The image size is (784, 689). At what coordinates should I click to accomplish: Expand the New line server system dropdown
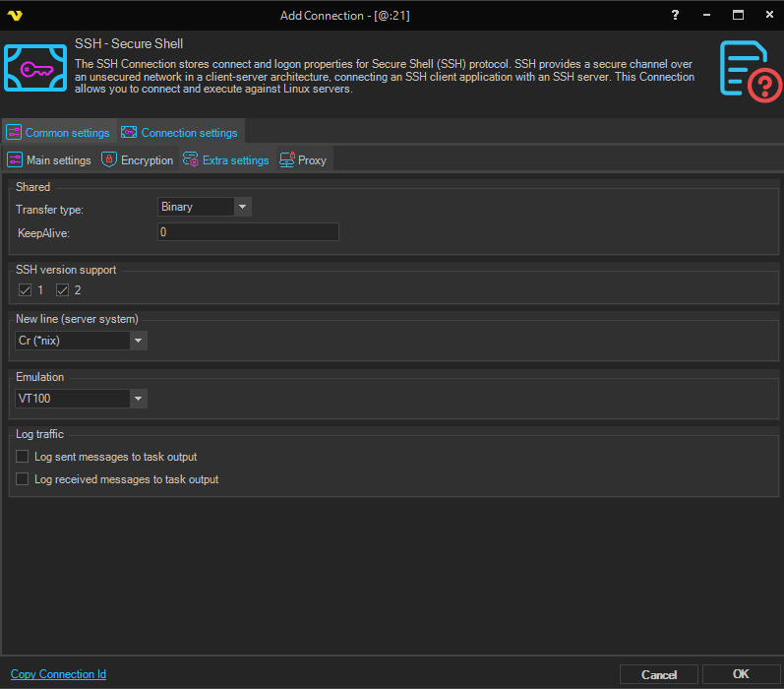tap(138, 341)
